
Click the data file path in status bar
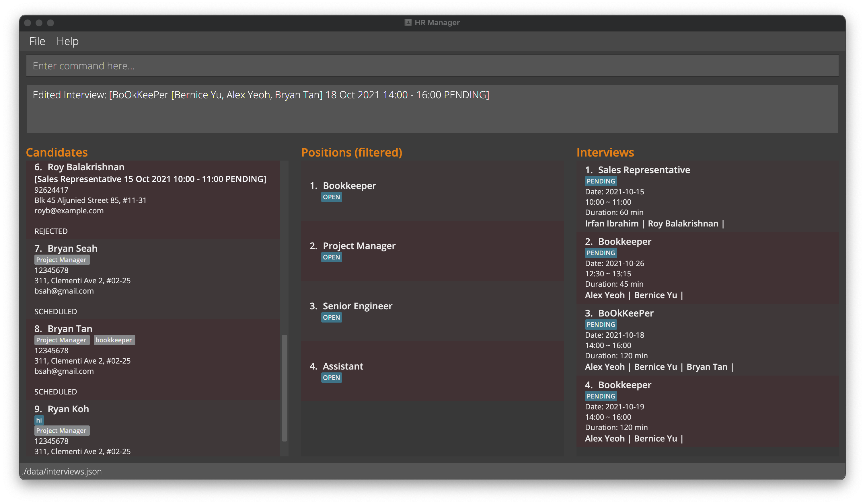coord(62,471)
